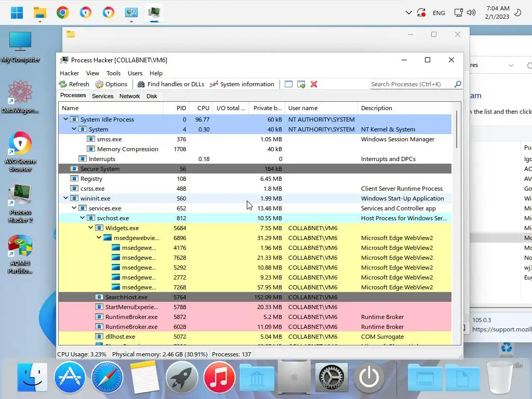Collapse the services.exe node

pos(74,208)
